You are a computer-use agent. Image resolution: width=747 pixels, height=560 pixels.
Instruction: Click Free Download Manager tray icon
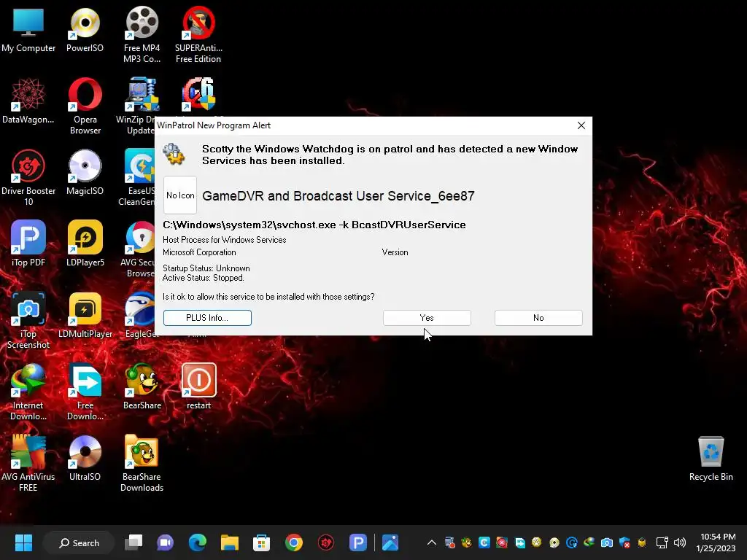pos(520,542)
